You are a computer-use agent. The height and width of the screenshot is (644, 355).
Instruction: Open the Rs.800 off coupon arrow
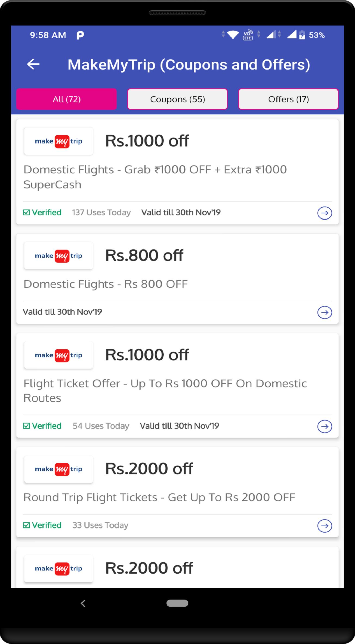coord(325,312)
